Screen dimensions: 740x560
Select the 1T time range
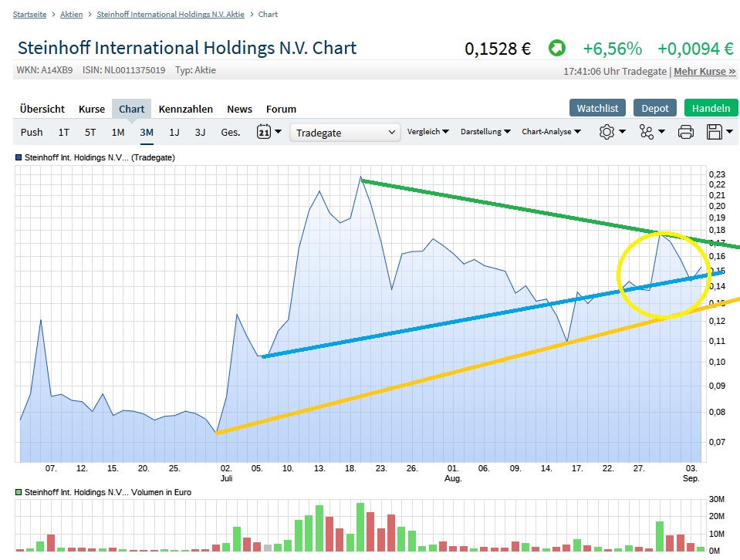tap(64, 132)
